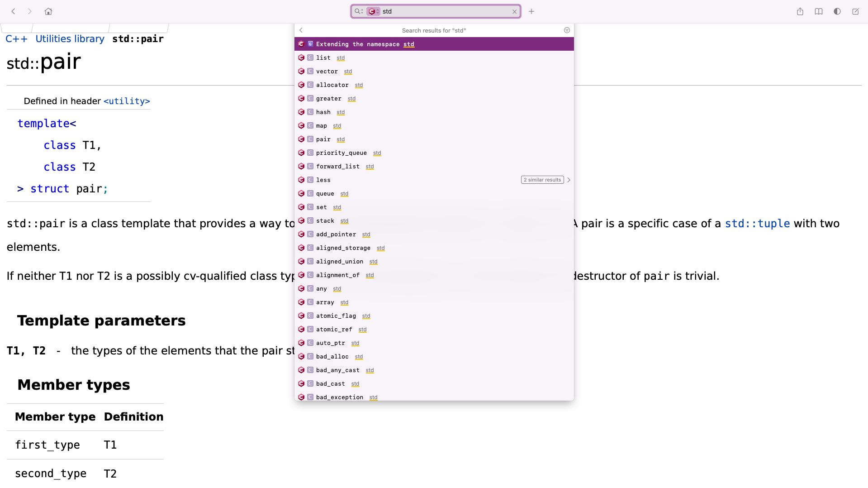The height and width of the screenshot is (488, 868).
Task: Open the priority_queue result
Action: [x=434, y=153]
